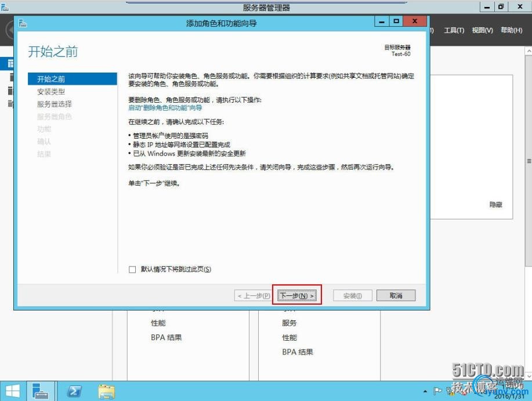Click BPA 结果 in the right tile
This screenshot has width=532, height=401.
pos(298,352)
